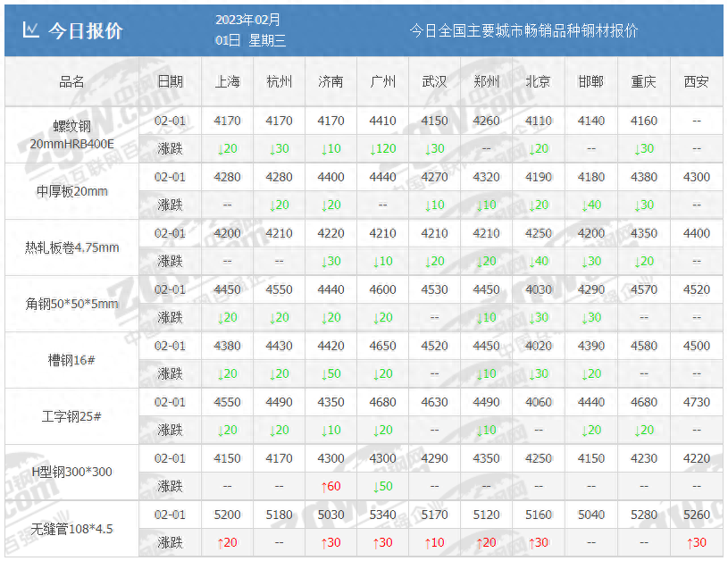
Task: Click the ↓50 drop arrow under 广州 for H型钢
Action: coord(381,486)
